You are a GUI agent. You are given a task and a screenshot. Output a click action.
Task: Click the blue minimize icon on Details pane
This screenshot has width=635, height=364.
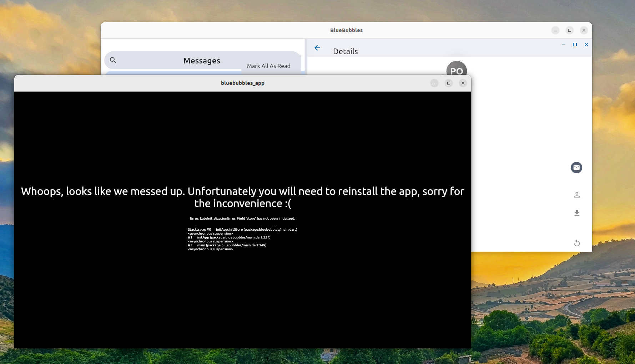tap(563, 45)
